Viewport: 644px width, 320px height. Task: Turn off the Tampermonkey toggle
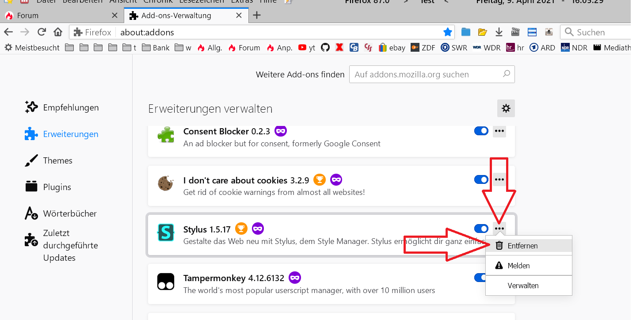(x=479, y=278)
